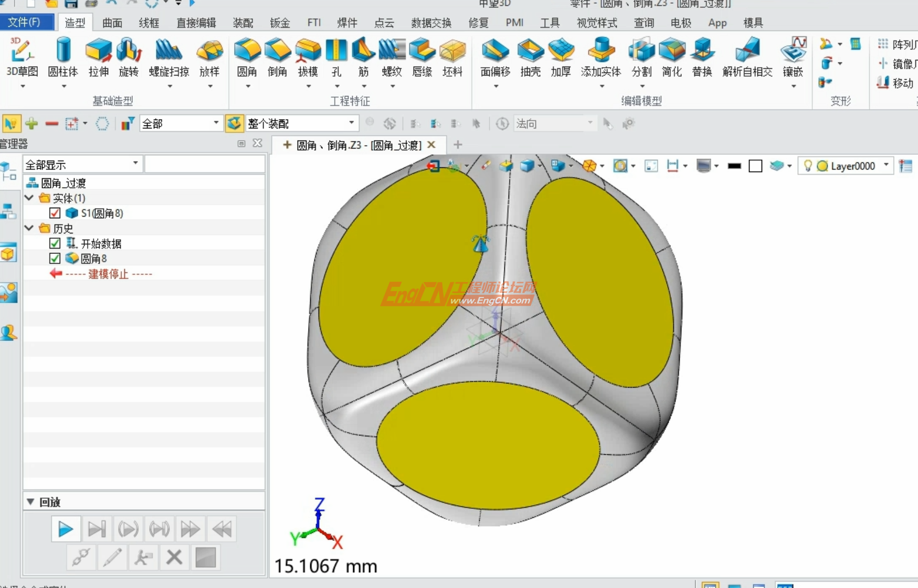Screen dimensions: 918x588
Task: Select the 倒角 (Chamfer) tool
Action: click(x=277, y=58)
